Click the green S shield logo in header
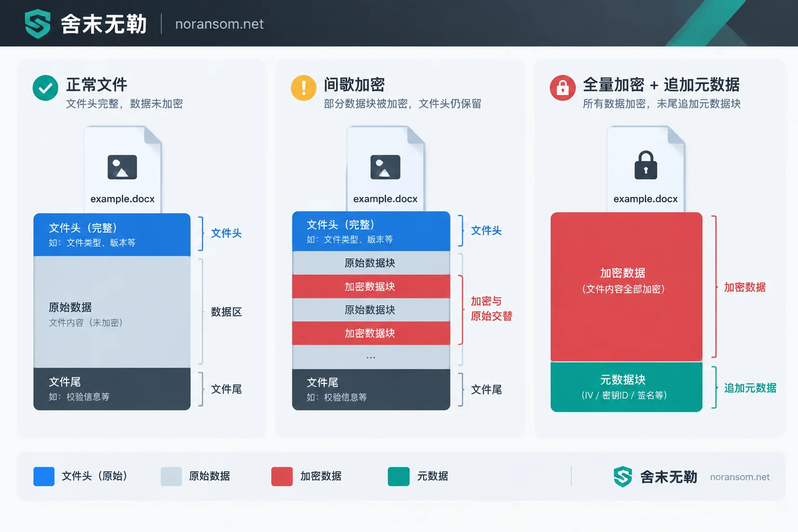The width and height of the screenshot is (798, 532). (x=37, y=24)
